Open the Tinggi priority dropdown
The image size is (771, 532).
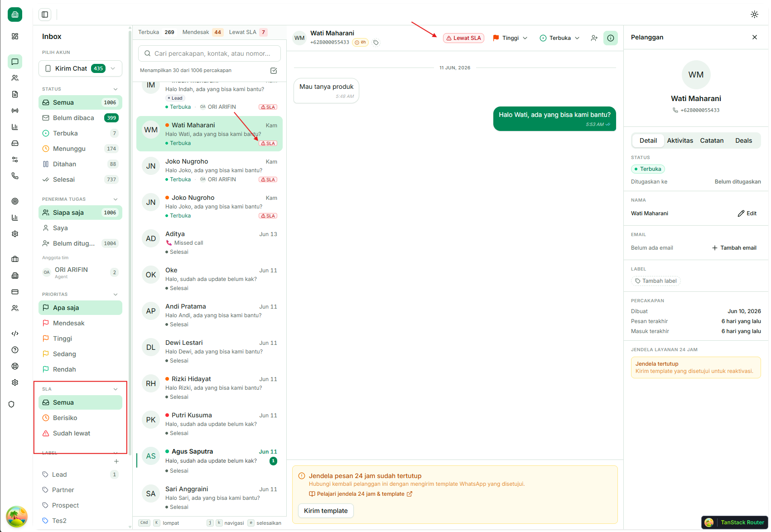click(x=510, y=38)
